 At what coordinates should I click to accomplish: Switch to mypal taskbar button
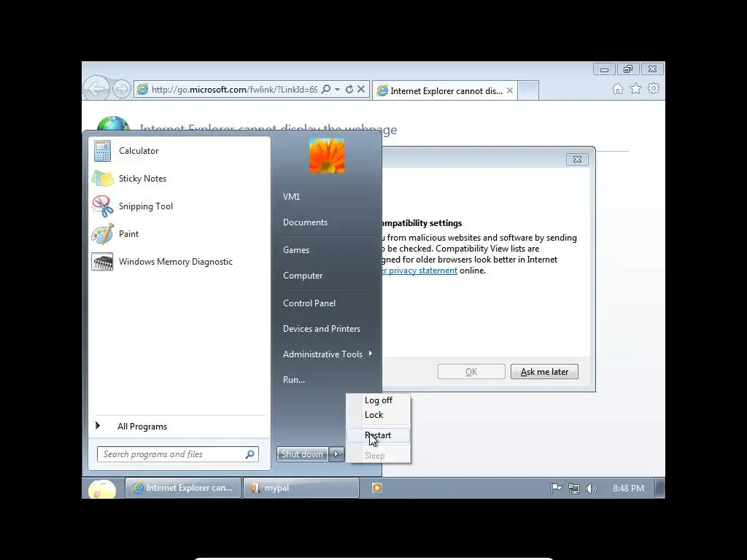click(301, 488)
